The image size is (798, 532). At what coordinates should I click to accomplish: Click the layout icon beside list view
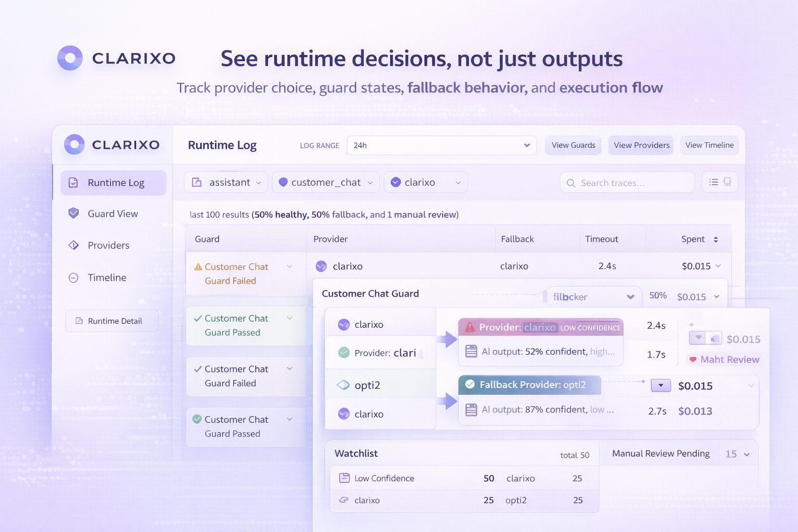(727, 182)
